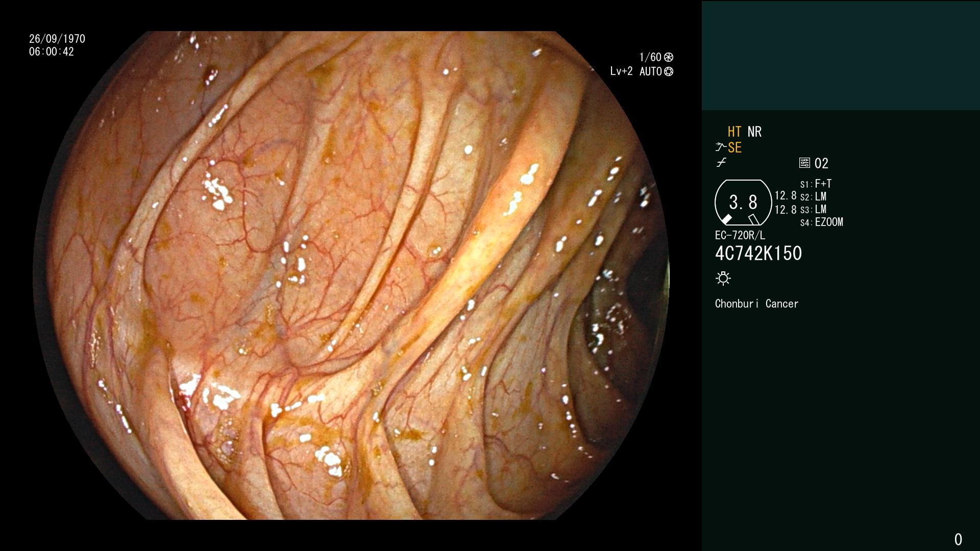Image resolution: width=980 pixels, height=551 pixels.
Task: Click the lower 12.8 value
Action: pos(786,210)
